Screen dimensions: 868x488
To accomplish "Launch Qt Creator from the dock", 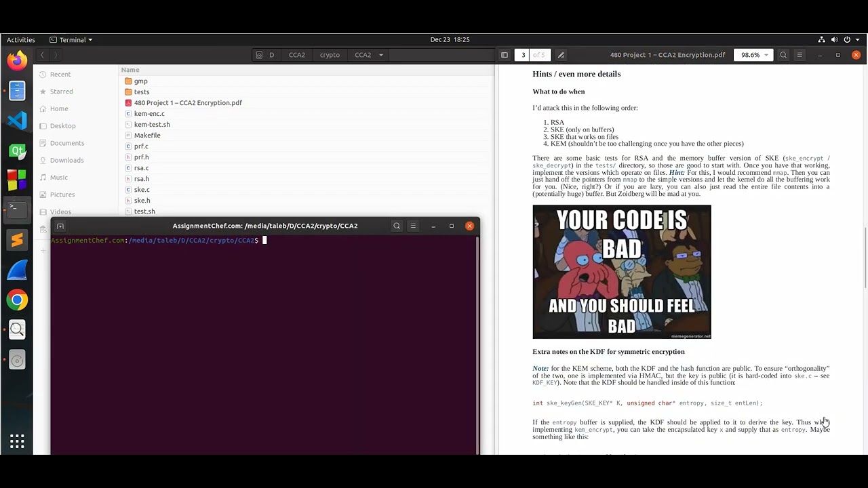I will (17, 150).
